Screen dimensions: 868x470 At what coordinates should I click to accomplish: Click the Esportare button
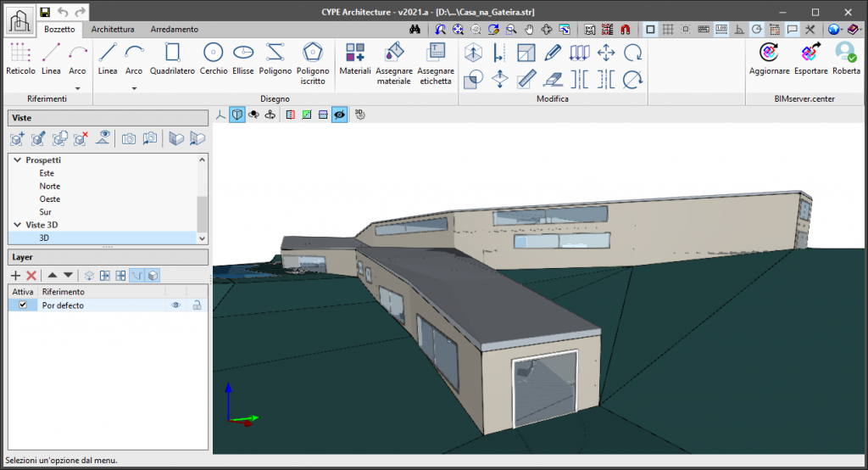(x=811, y=59)
